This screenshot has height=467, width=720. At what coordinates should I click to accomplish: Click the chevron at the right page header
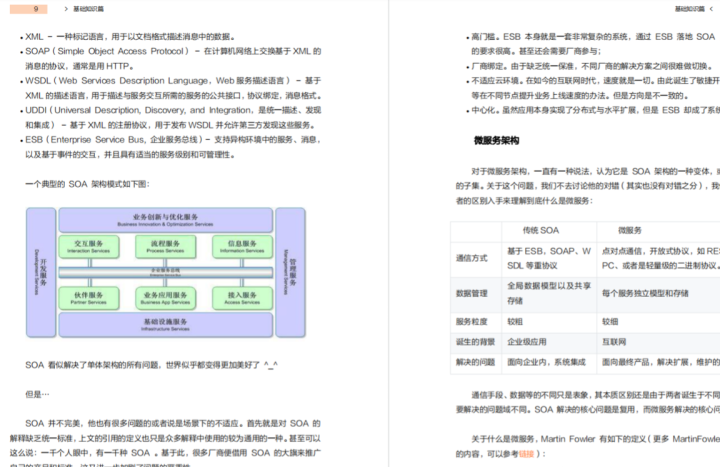pos(711,9)
